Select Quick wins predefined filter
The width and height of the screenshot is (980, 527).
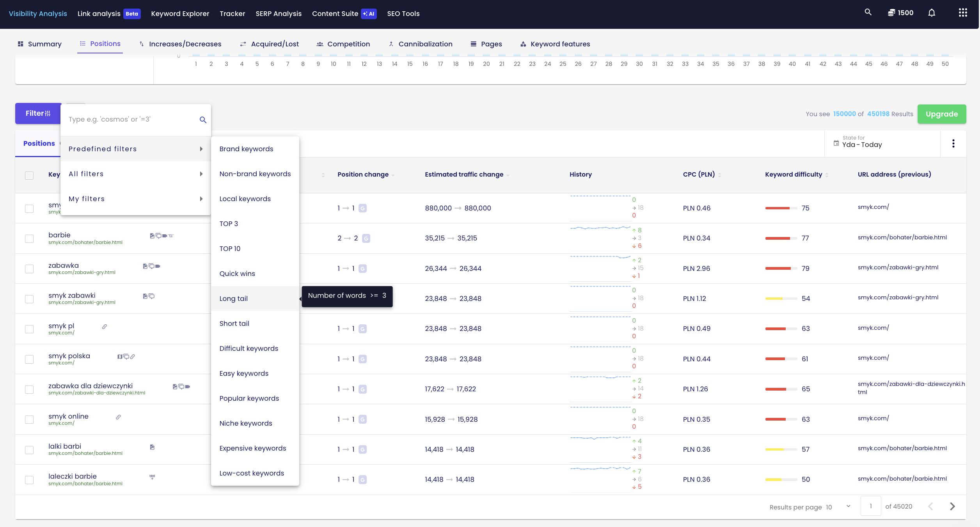point(255,274)
